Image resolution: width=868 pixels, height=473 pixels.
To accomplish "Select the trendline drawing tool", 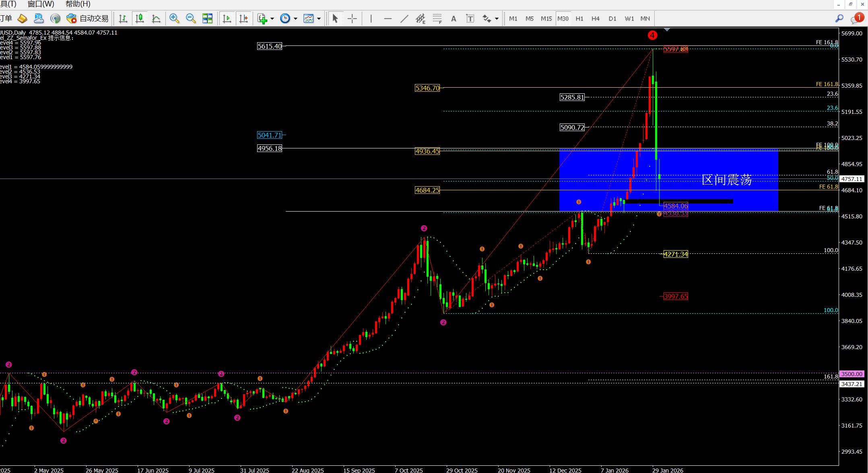I will click(404, 19).
